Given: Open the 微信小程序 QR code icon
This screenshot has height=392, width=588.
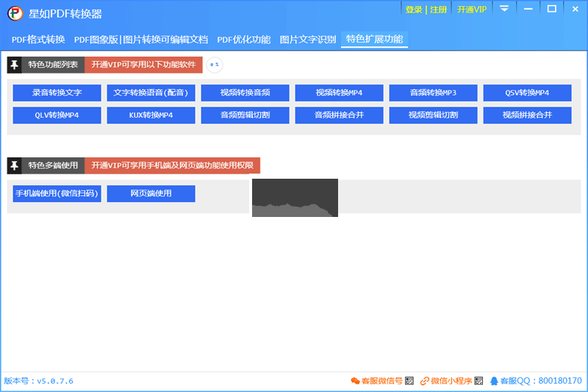Looking at the screenshot, I should [x=478, y=381].
